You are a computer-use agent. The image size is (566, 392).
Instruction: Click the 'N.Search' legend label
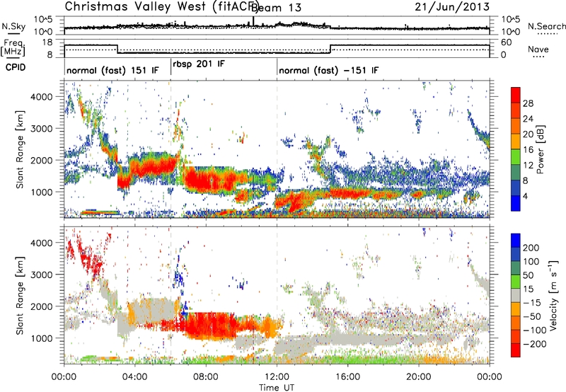546,26
